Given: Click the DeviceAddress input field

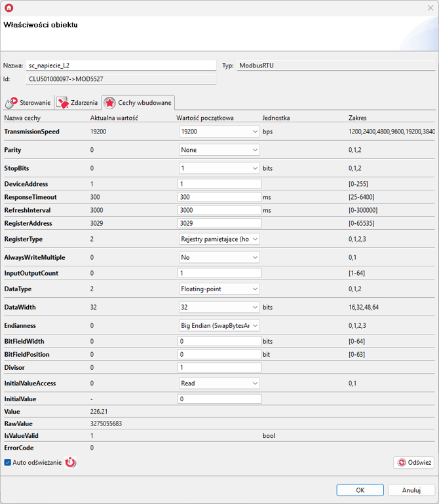Looking at the screenshot, I should tap(219, 184).
